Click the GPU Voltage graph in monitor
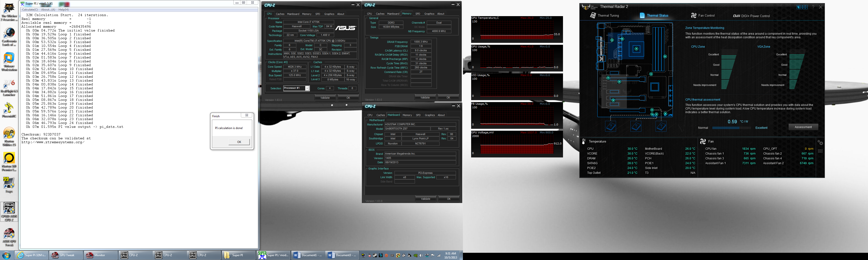868x260 pixels. (x=517, y=144)
